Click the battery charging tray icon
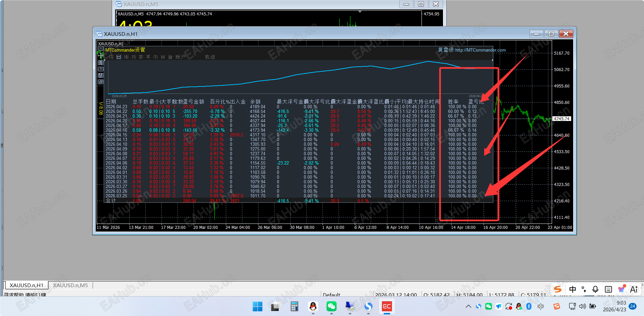644x316 pixels. click(x=593, y=306)
